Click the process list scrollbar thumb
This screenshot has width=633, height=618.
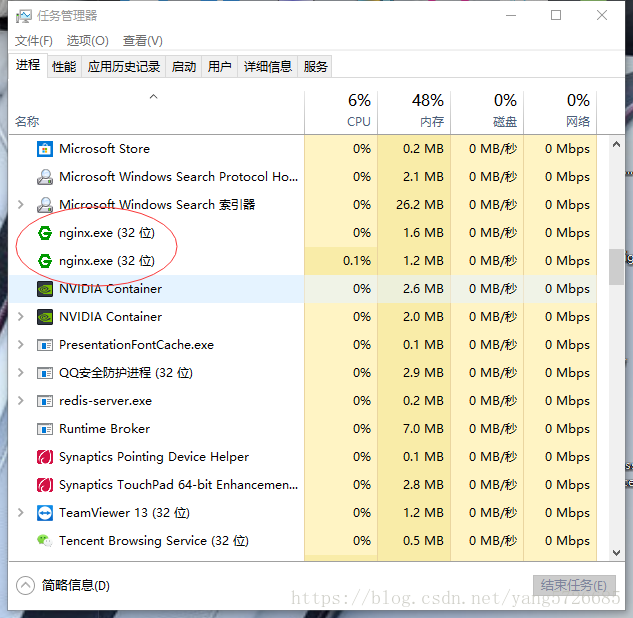tap(616, 267)
